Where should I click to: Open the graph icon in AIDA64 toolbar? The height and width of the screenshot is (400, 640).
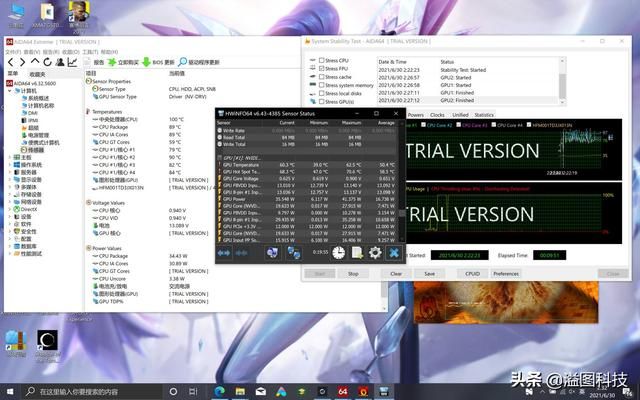pyautogui.click(x=72, y=62)
